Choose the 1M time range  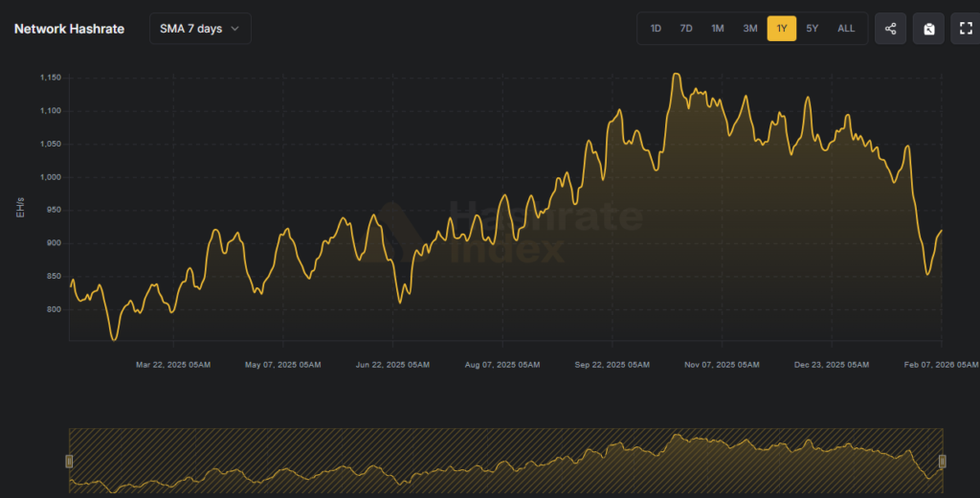coord(718,29)
